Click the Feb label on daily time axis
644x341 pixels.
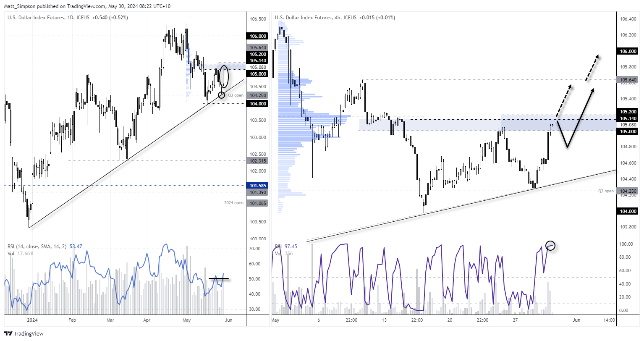pos(72,320)
